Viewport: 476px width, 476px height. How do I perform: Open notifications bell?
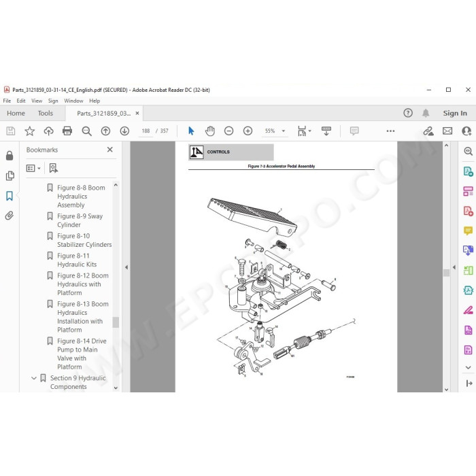click(426, 113)
